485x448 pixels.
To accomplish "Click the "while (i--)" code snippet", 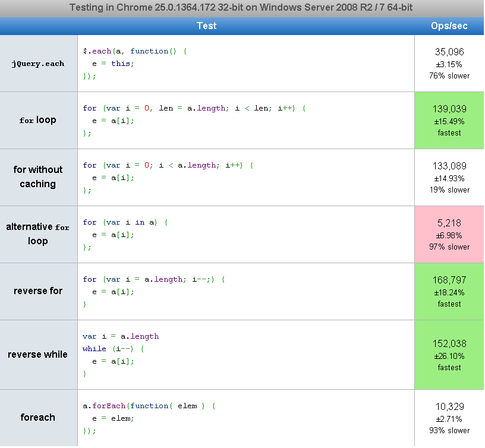I will pyautogui.click(x=121, y=355).
